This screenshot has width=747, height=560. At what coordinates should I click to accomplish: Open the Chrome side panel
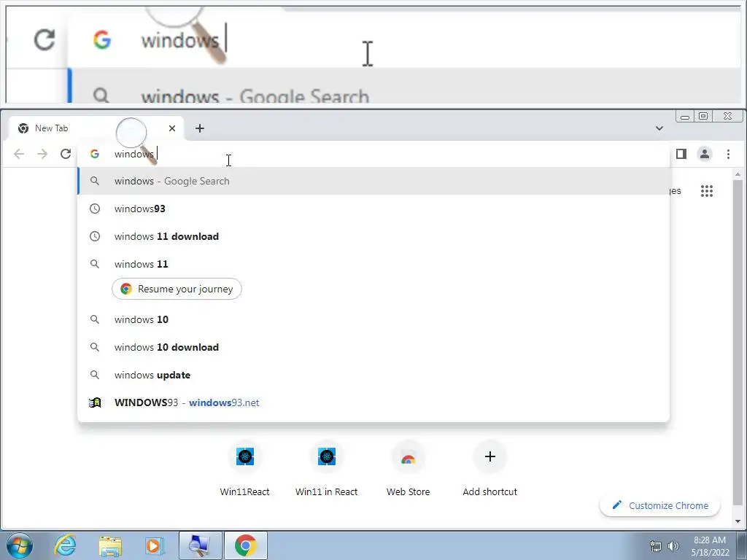pos(681,154)
